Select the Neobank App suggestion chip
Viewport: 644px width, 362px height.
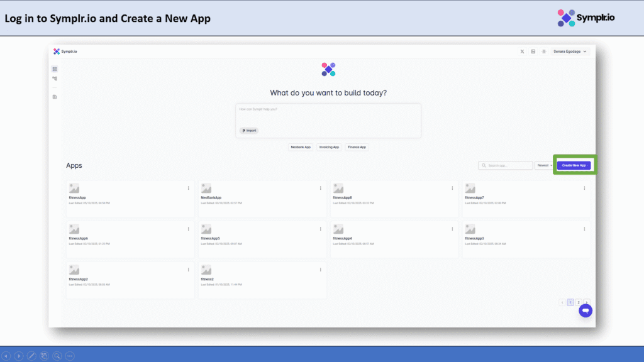[300, 147]
